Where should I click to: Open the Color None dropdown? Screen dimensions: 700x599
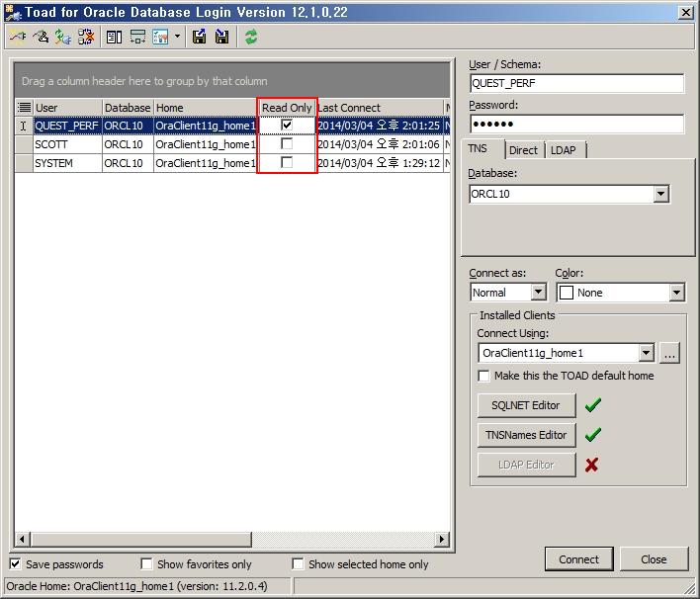pos(676,293)
